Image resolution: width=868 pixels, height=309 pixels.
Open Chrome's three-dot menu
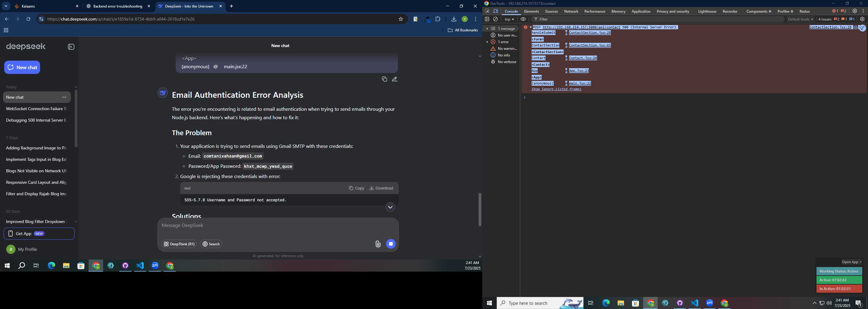coord(476,19)
